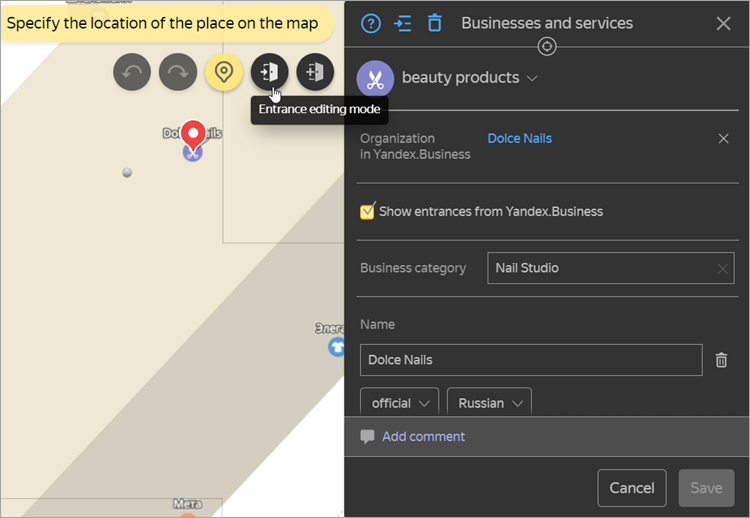750x518 pixels.
Task: Click the rightmost entrance tool icon
Action: coord(316,72)
